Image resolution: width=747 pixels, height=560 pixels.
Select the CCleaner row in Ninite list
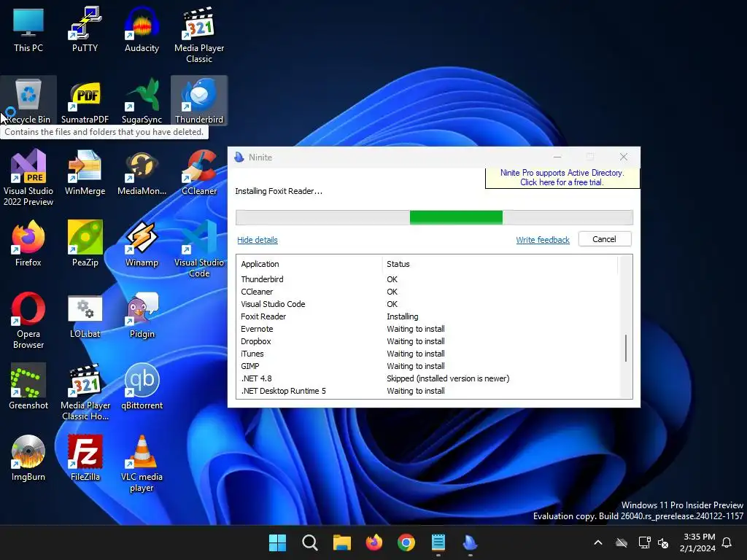429,292
